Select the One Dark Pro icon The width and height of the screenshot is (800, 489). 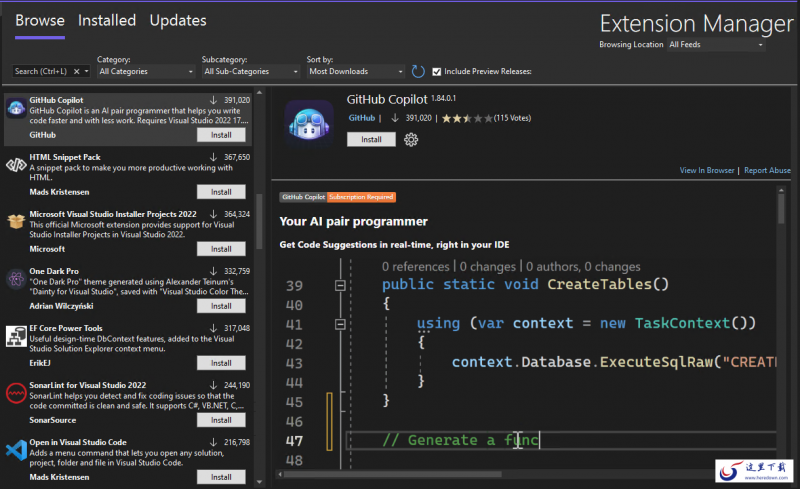(16, 279)
